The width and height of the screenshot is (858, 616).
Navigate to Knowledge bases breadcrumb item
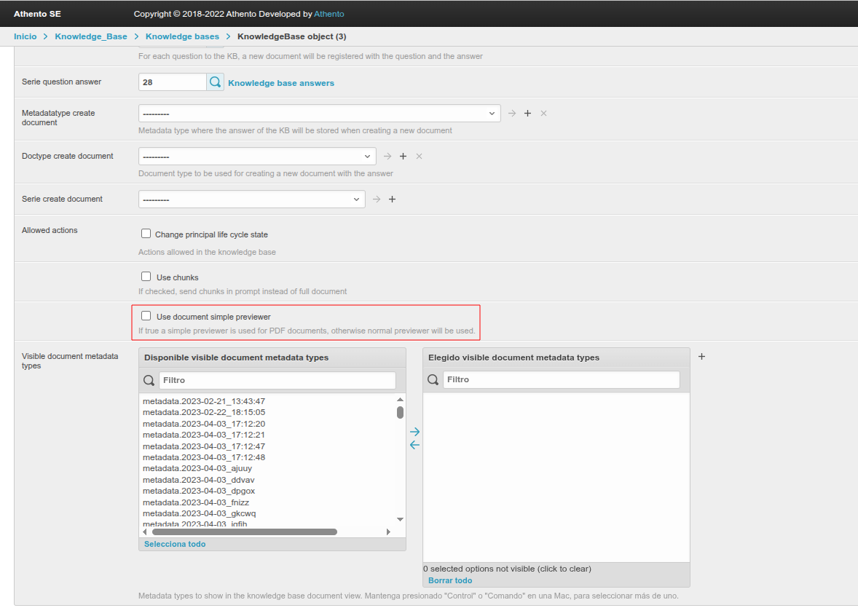[x=182, y=36]
